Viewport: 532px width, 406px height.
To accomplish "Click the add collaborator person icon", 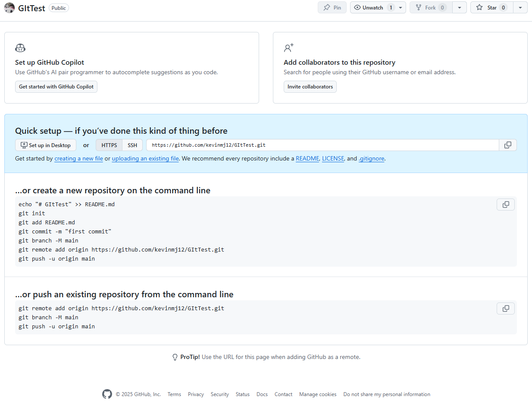I will point(288,47).
